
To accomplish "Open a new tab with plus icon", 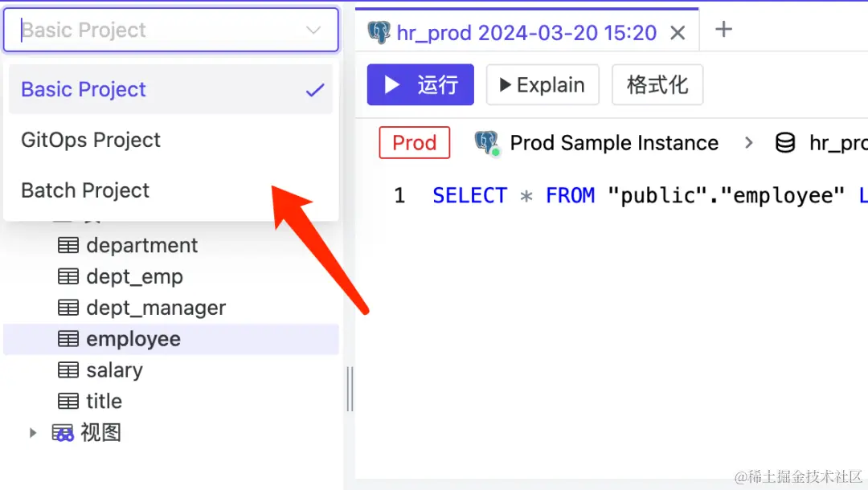I will point(723,29).
